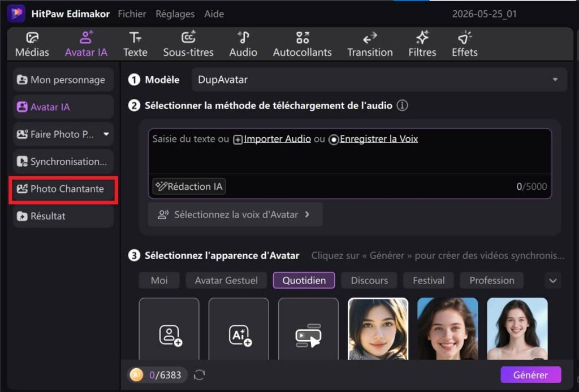
Task: Select the avatar wearing a grey scarf
Action: pos(378,329)
